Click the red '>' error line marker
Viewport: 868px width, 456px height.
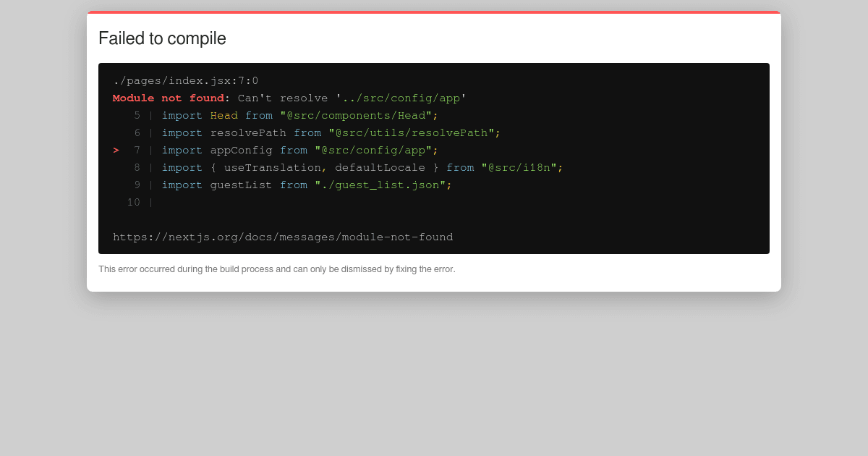(116, 150)
